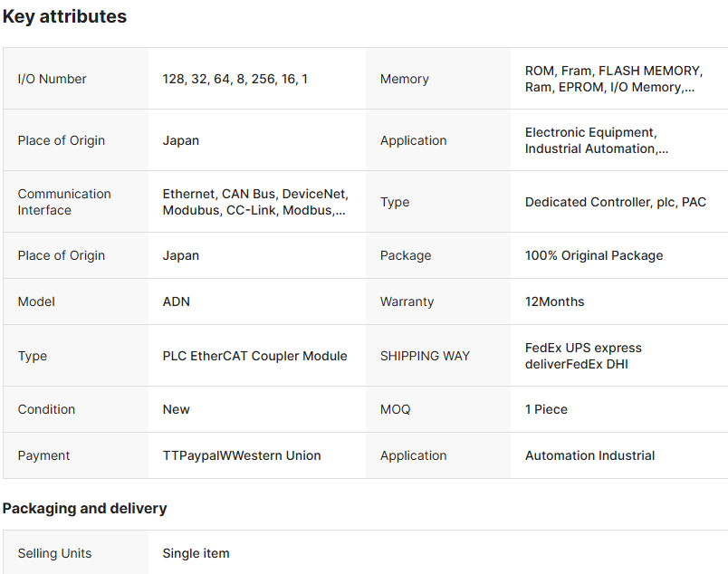Select the "Model" attribute label
The width and height of the screenshot is (728, 574).
point(36,301)
